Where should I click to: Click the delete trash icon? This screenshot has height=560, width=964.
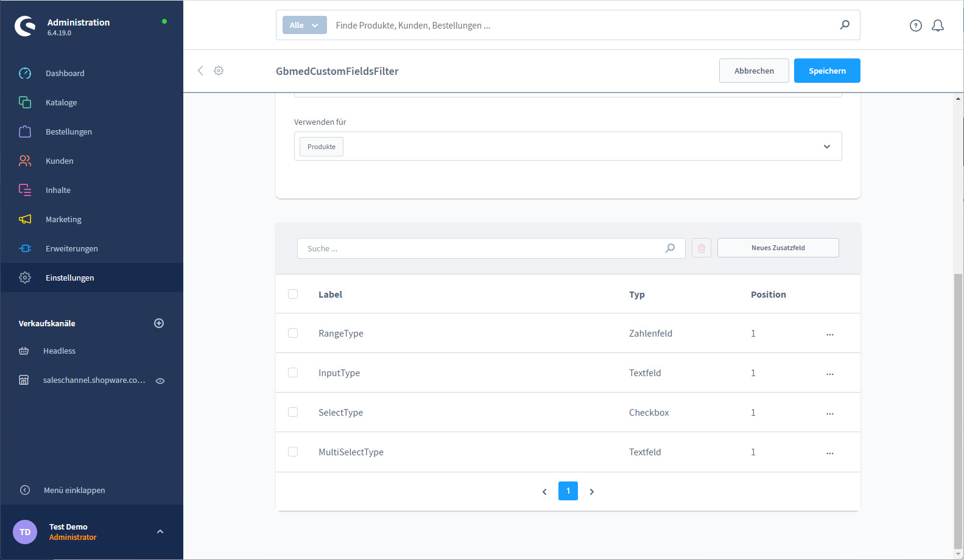pos(702,248)
